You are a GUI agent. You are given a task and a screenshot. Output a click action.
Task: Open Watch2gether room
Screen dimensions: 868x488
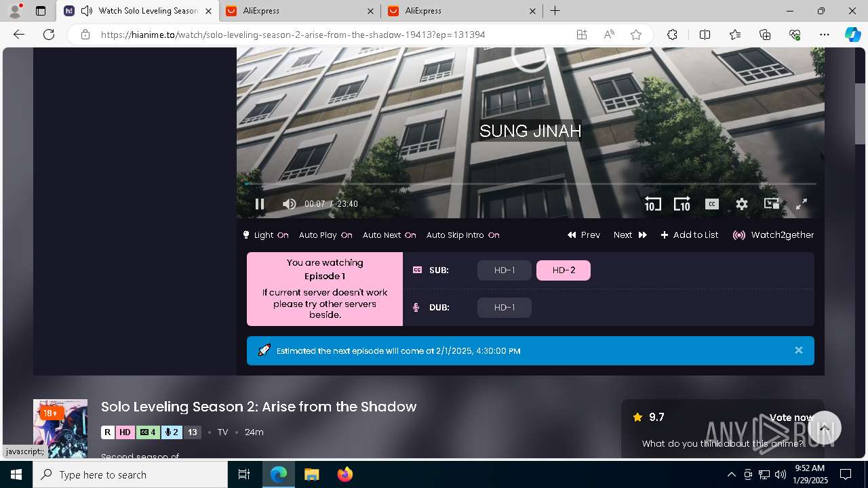point(774,235)
